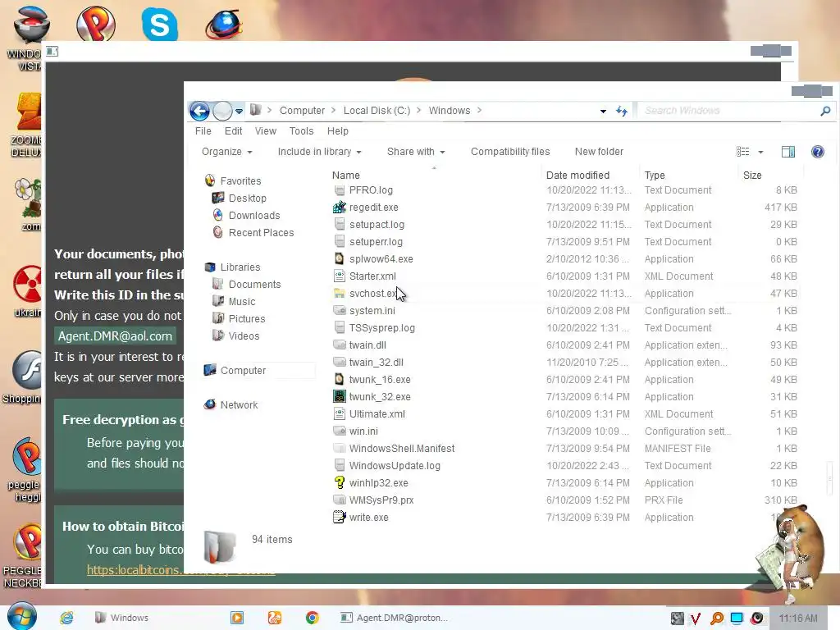840x630 pixels.
Task: Open the Share with dropdown
Action: pos(416,152)
